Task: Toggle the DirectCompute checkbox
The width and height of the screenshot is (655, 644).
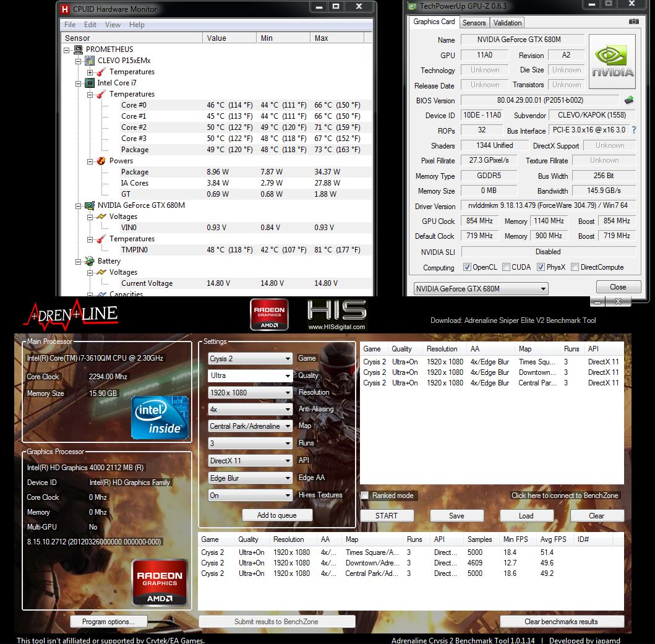Action: pos(575,267)
